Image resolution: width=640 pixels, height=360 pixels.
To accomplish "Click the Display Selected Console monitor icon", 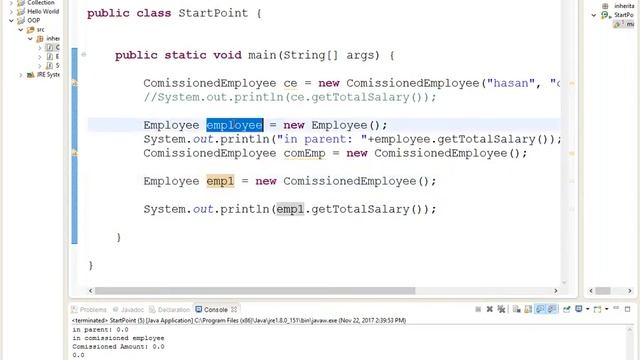I will coord(579,309).
